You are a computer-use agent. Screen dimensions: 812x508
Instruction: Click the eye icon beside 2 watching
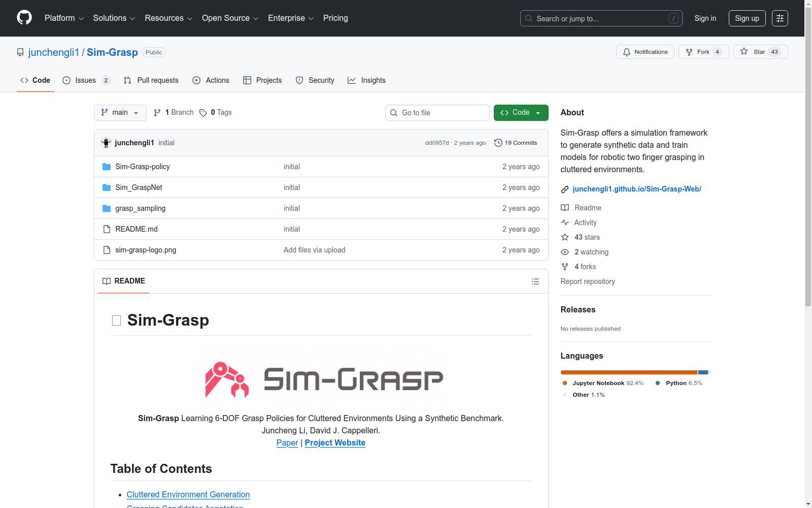click(565, 252)
